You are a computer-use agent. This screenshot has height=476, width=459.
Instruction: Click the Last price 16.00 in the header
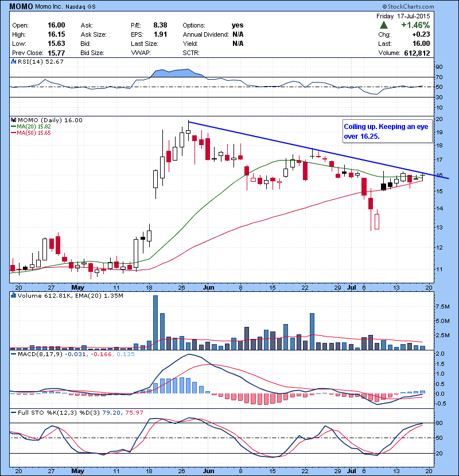[x=421, y=44]
